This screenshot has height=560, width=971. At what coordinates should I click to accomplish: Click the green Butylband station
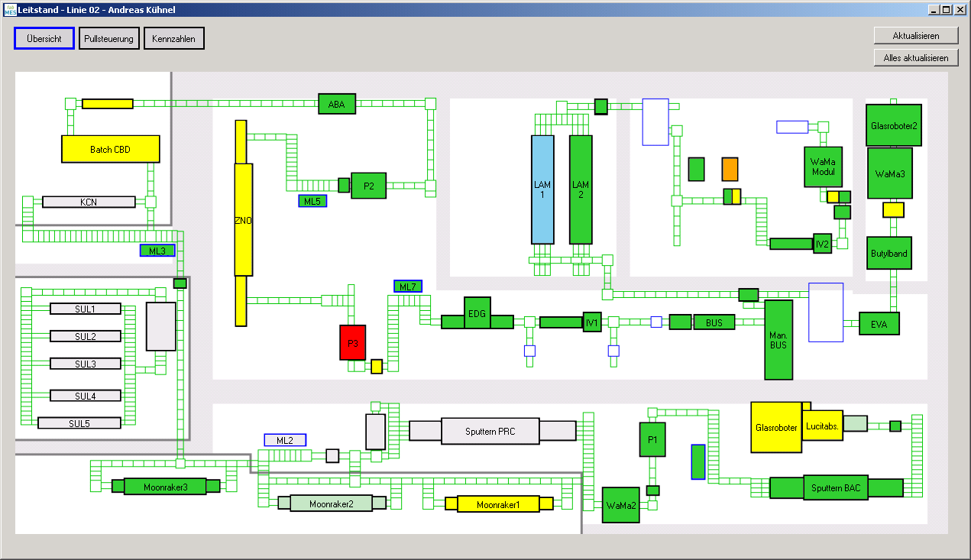[890, 252]
